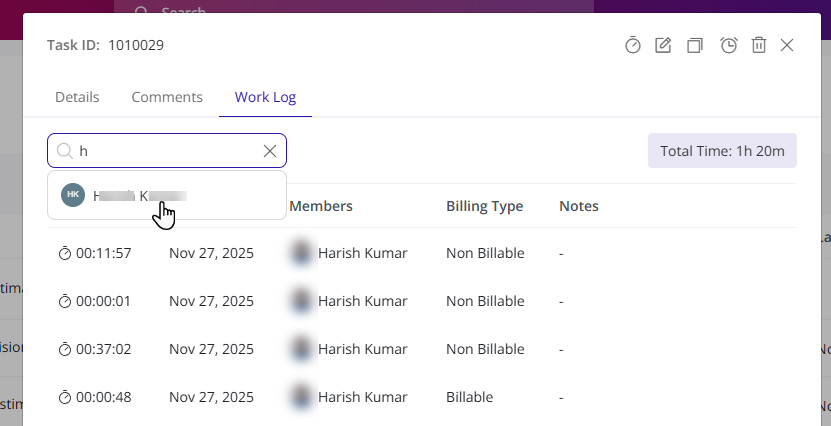Open the Comments tab
The width and height of the screenshot is (831, 426).
pyautogui.click(x=167, y=97)
